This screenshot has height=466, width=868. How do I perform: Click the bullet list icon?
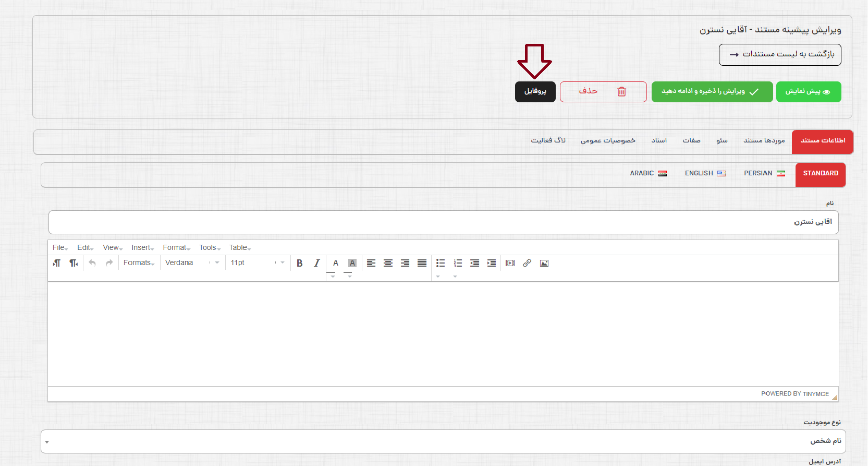click(441, 263)
